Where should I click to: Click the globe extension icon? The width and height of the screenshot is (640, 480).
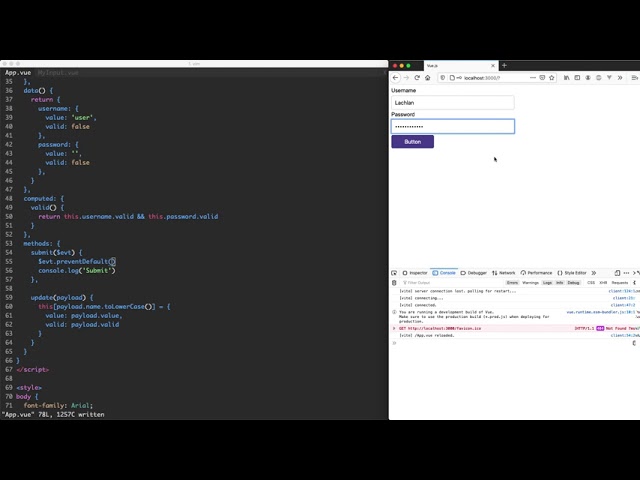coord(598,78)
